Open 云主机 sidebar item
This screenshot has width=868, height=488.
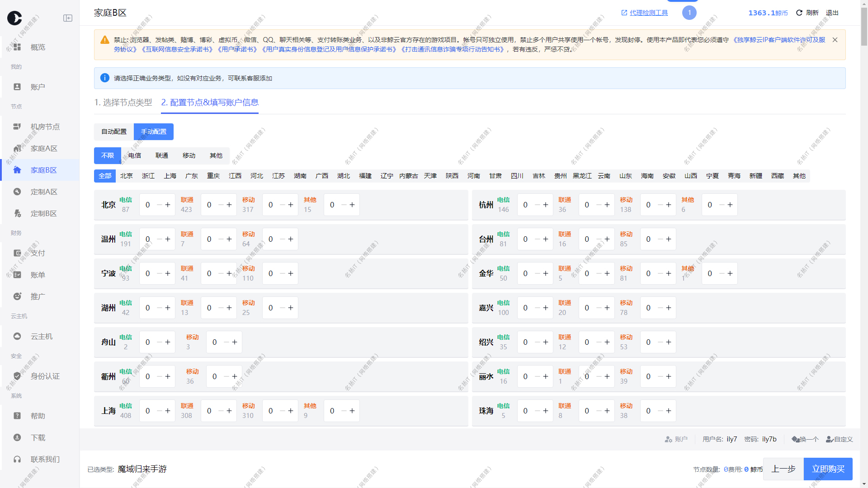click(x=41, y=336)
